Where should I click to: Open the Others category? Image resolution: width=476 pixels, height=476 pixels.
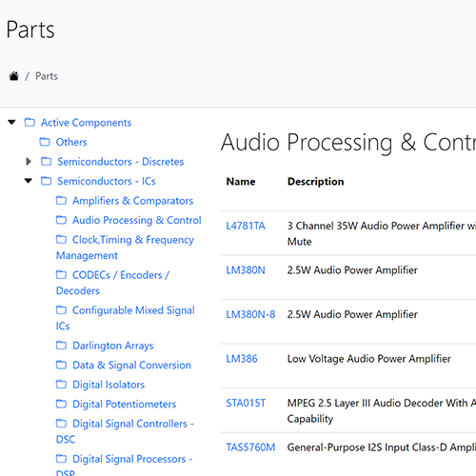71,142
